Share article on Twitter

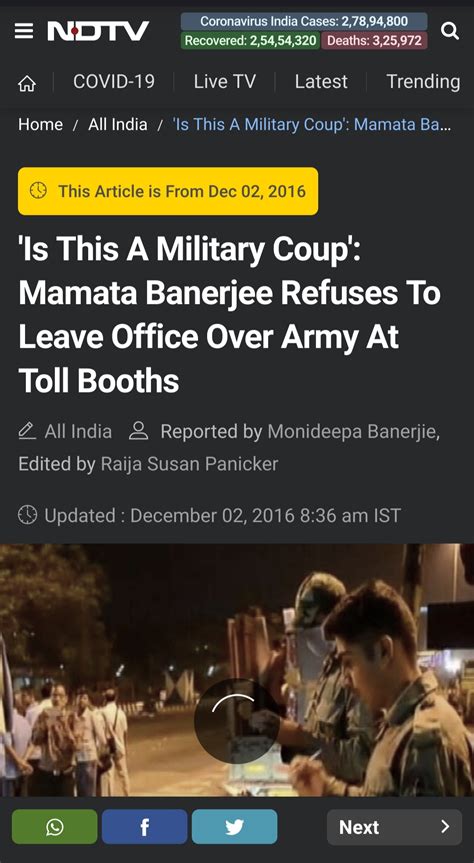coord(235,827)
